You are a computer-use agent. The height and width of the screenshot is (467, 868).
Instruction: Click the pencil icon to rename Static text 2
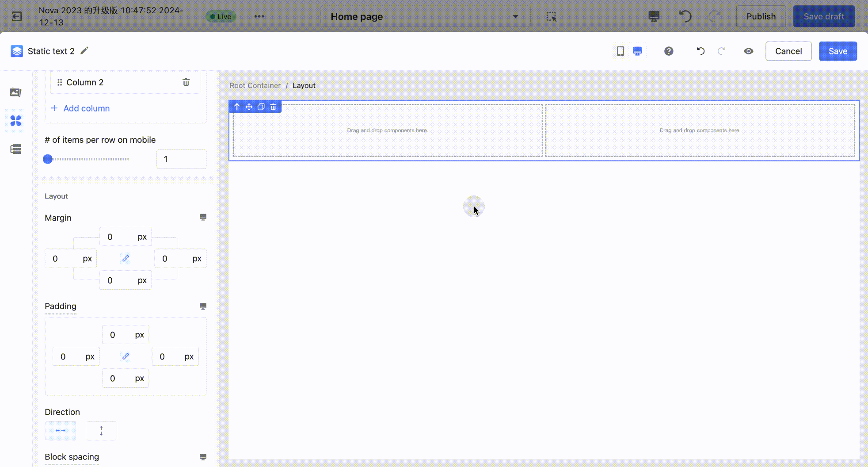(84, 51)
